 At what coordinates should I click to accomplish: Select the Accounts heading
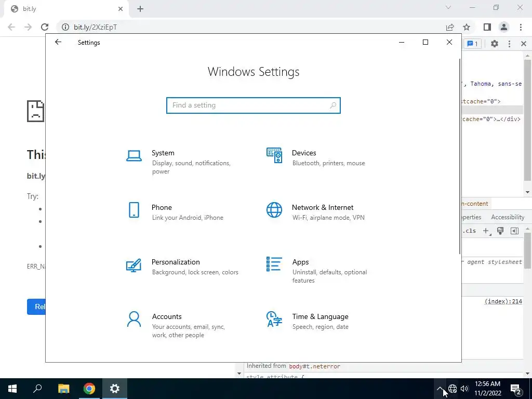pos(167,316)
